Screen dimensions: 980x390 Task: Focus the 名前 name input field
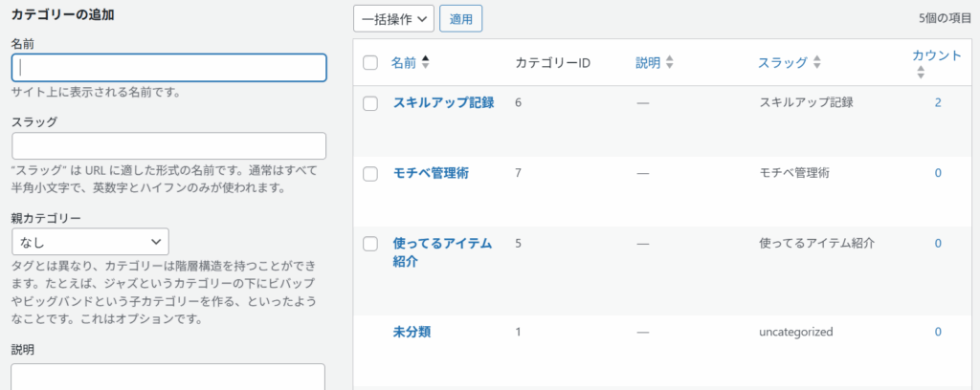click(x=168, y=68)
